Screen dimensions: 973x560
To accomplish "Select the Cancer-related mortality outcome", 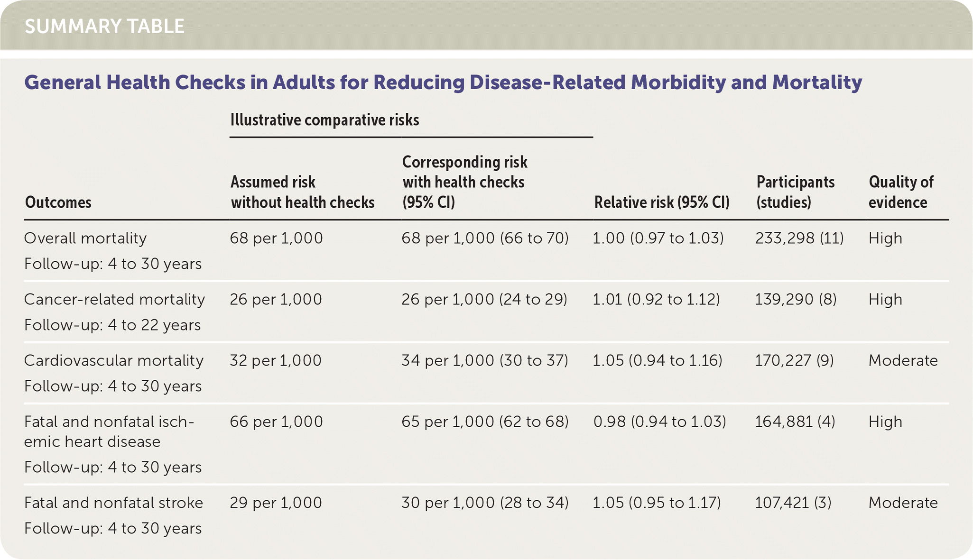I will (114, 299).
